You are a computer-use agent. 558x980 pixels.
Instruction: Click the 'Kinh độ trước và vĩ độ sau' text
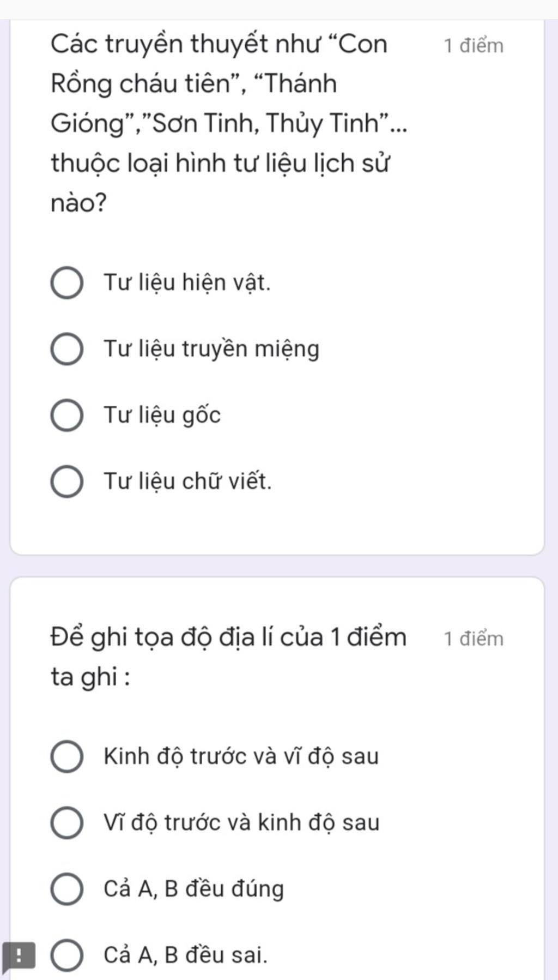241,756
